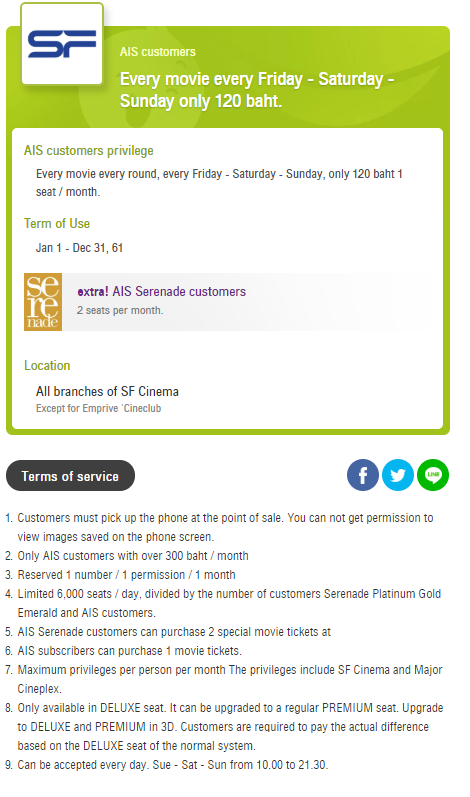Click the SF Cinema logo
This screenshot has width=470, height=797.
[62, 44]
